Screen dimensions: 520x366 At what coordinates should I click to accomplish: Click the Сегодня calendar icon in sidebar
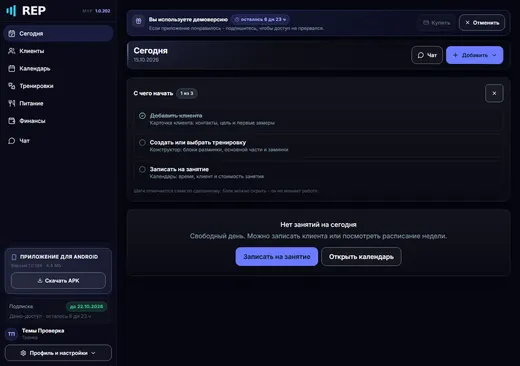(x=12, y=33)
